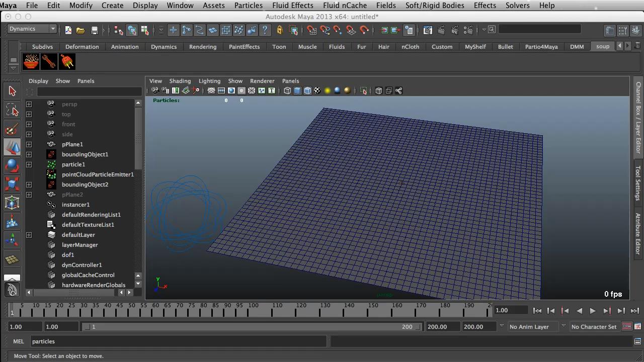Screen dimensions: 644x362
Task: Enable Snap to grids on the status line
Action: (311, 30)
